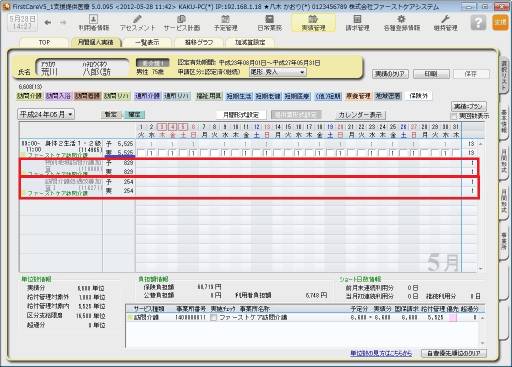Toggle the day 2 actual-results checkbox

click(x=151, y=153)
